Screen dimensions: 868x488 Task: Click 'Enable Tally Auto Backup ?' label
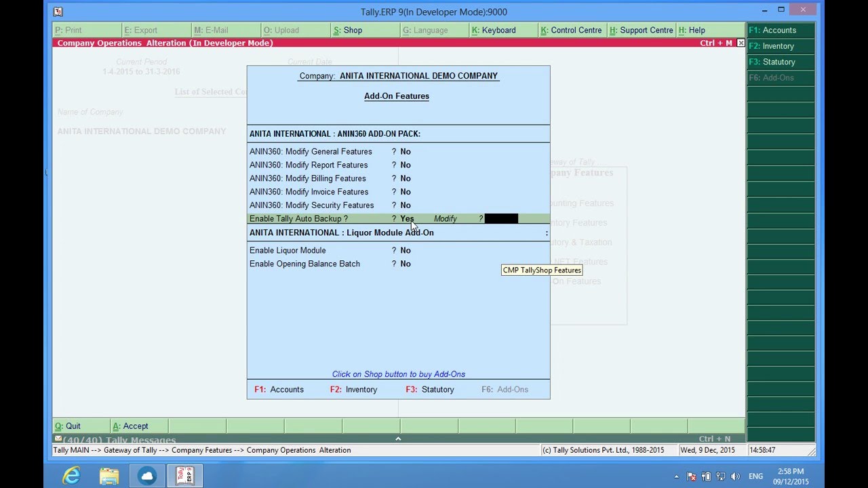pyautogui.click(x=298, y=219)
